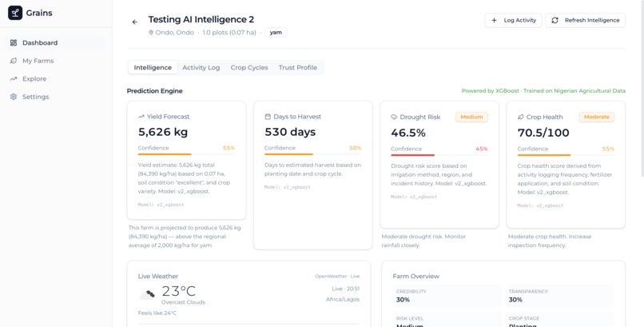Click the Days to Harvest confidence bar

pyautogui.click(x=313, y=154)
